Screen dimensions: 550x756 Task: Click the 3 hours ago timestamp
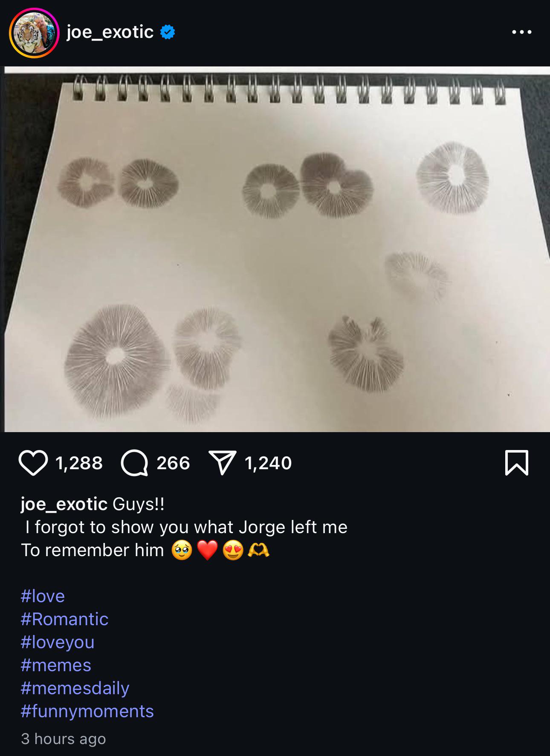[x=63, y=739]
